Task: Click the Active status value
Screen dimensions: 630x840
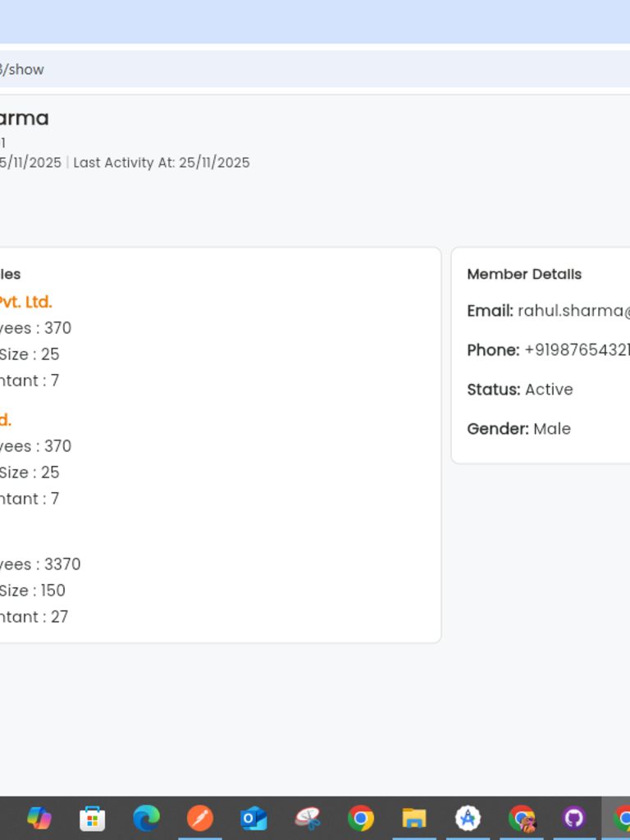Action: click(549, 390)
